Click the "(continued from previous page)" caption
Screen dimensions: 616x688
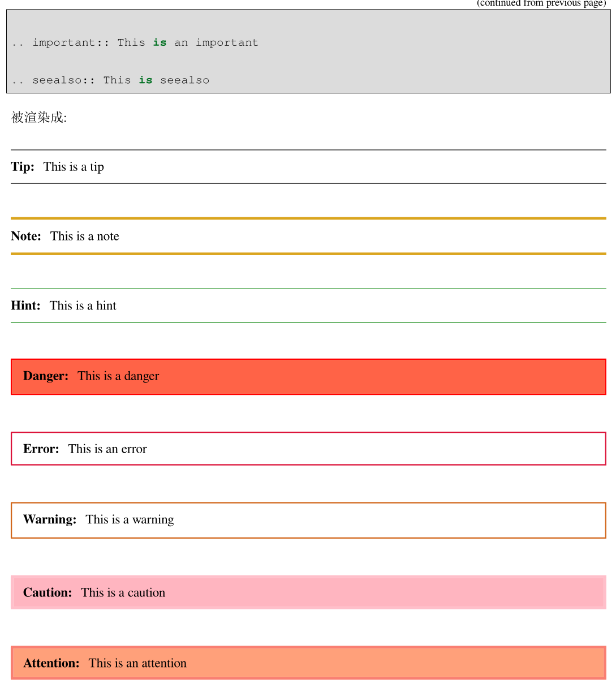[541, 3]
